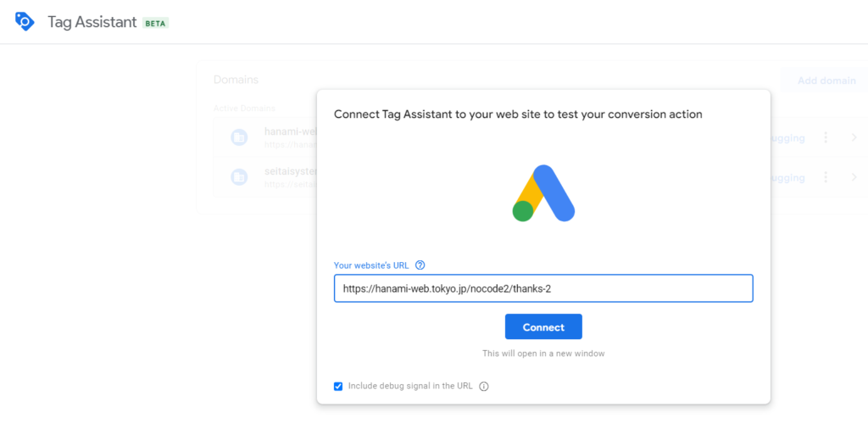Focus the website URL input field
Viewport: 868px width, 429px height.
tap(543, 288)
